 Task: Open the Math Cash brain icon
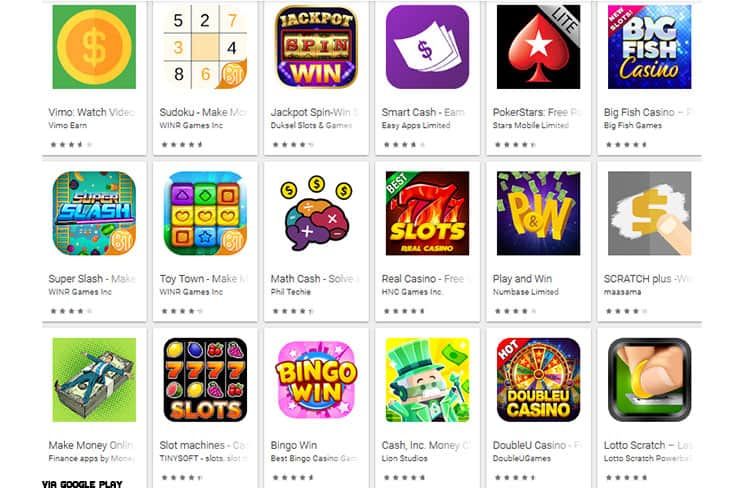click(316, 213)
